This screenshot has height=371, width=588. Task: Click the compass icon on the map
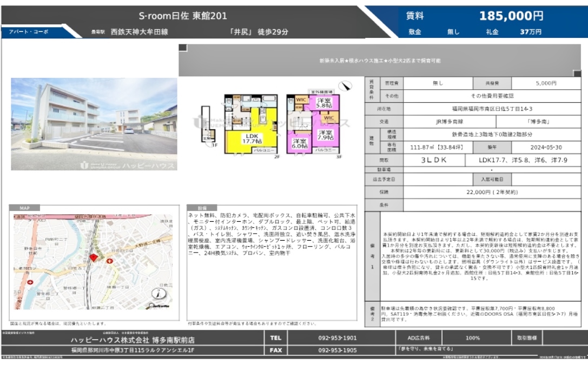coord(158,294)
